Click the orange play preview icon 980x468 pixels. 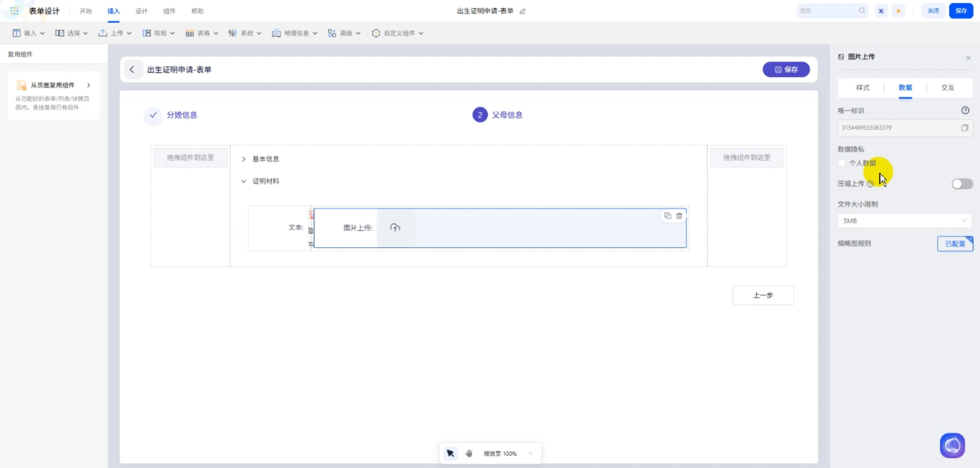[x=899, y=11]
